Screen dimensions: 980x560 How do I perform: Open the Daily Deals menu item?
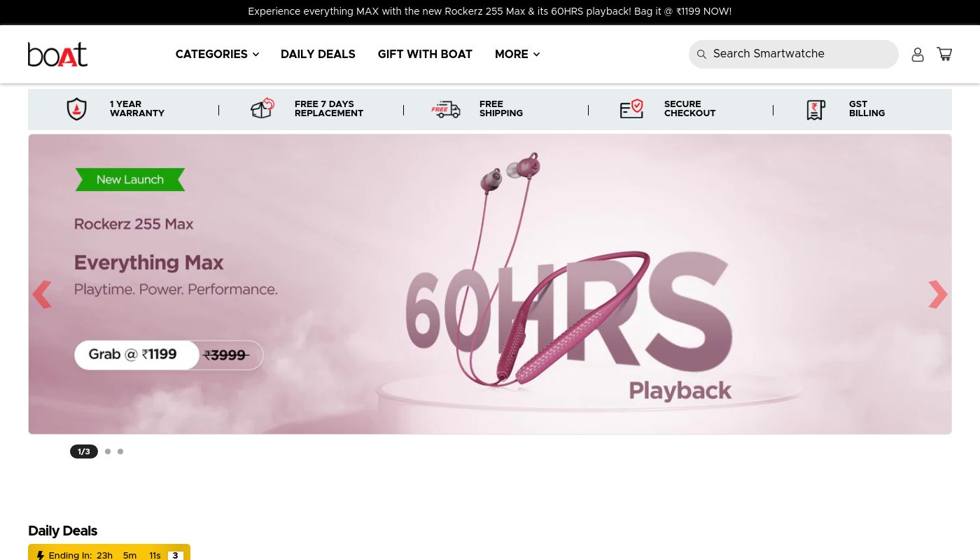pos(318,55)
